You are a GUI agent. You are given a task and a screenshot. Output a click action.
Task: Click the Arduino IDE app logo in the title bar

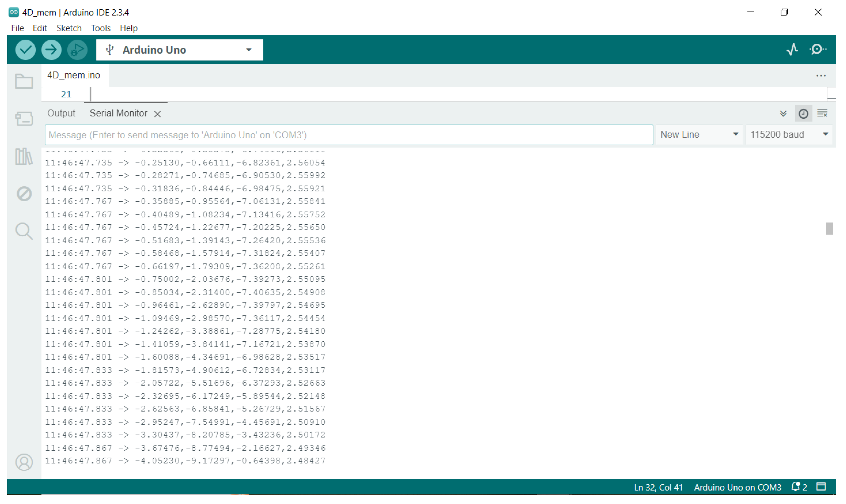tap(13, 12)
